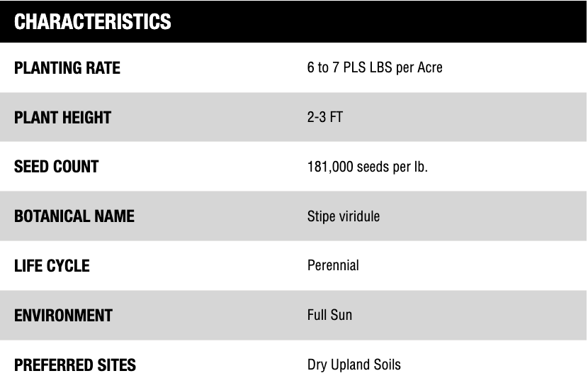Click the word 'viridule'
Screen dimensions: 588x388
361,216
